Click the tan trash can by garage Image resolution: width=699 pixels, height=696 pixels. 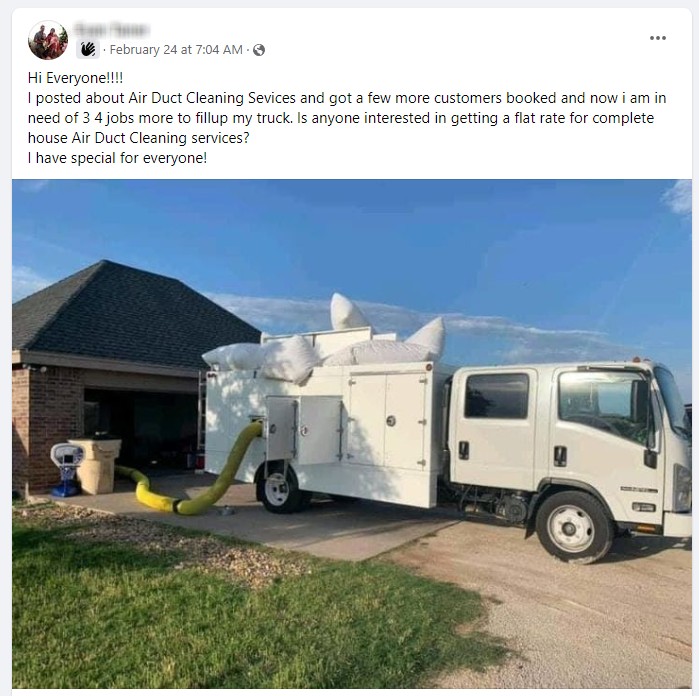tap(97, 466)
